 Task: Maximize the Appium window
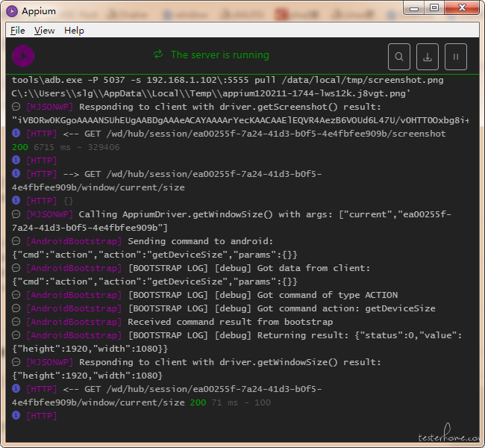coord(434,8)
